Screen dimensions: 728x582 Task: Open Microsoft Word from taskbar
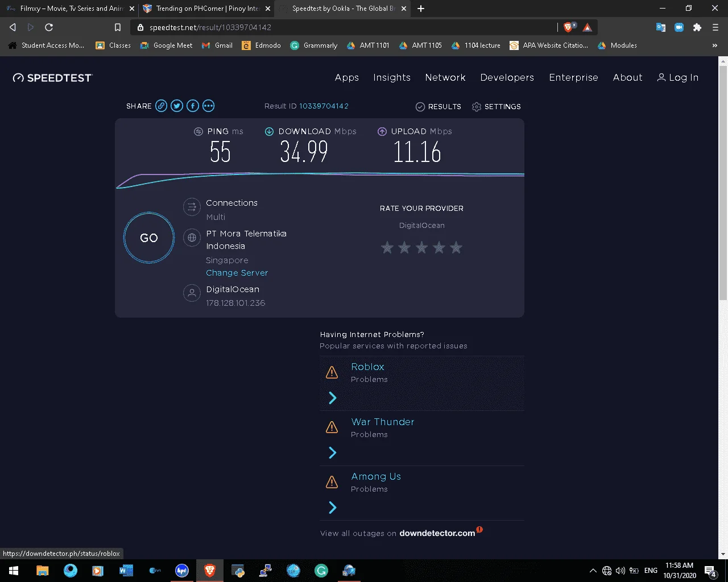[126, 571]
